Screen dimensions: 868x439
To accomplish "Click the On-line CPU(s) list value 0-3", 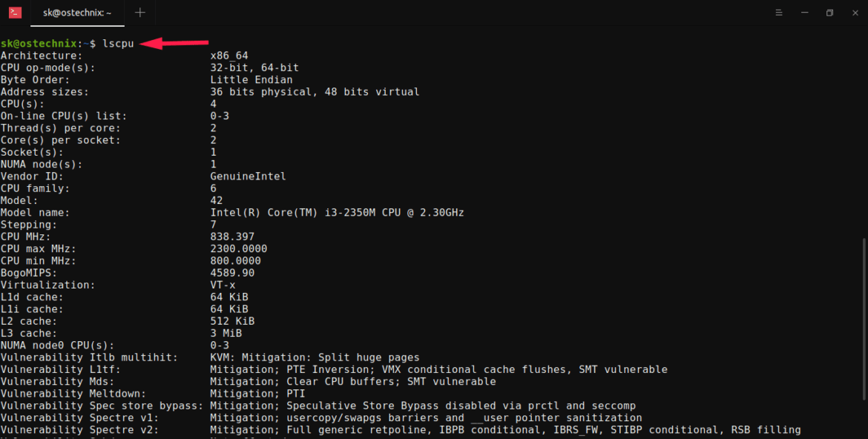I will [x=220, y=116].
